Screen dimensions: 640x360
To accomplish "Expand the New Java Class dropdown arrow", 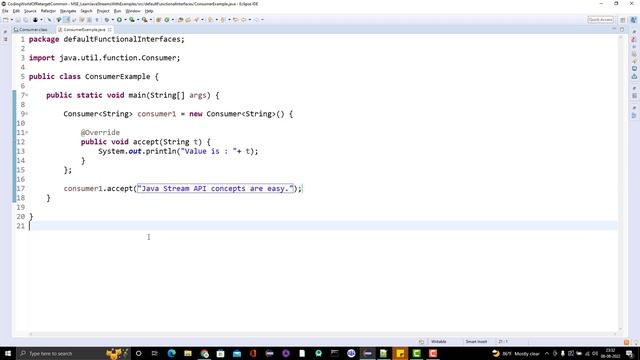I will (173, 20).
